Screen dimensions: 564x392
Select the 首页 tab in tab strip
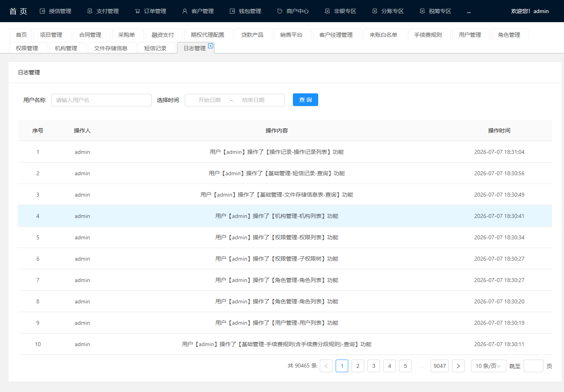coord(21,35)
